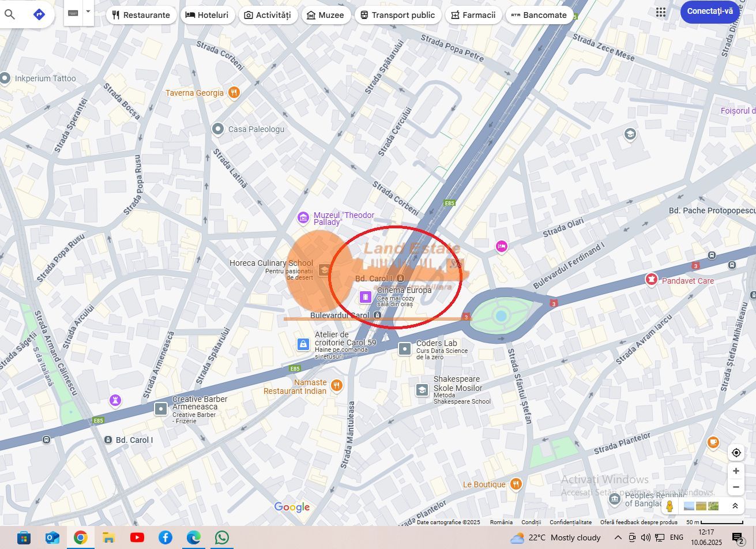Click the Cinema Europa map pin
This screenshot has width=756, height=549.
[366, 297]
